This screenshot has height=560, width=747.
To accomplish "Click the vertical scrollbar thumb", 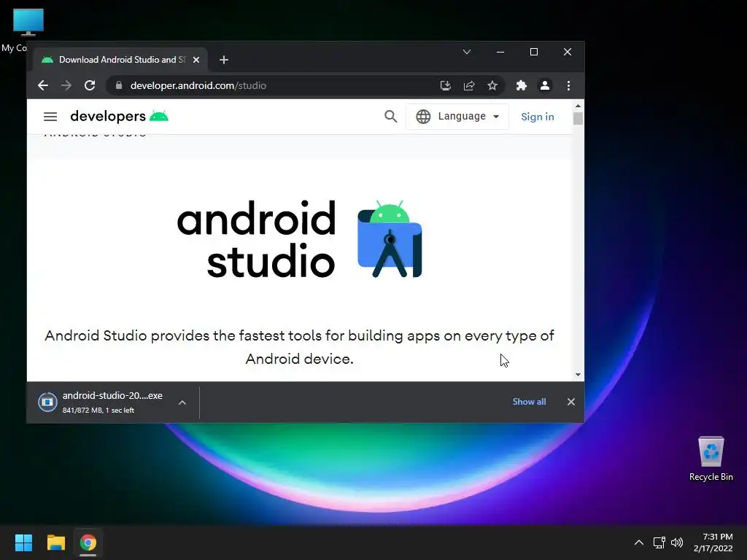I will (x=578, y=118).
